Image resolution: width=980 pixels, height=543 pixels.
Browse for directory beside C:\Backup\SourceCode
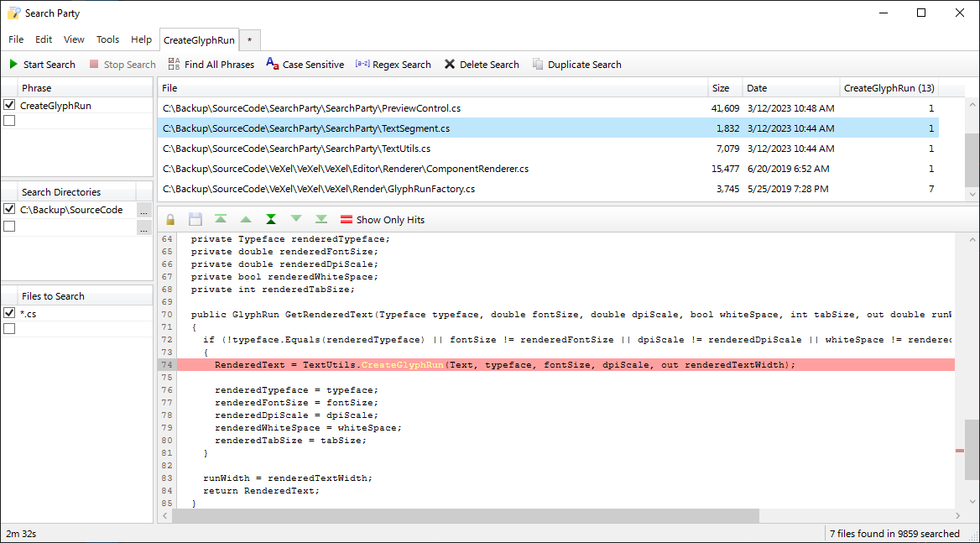[x=143, y=211]
